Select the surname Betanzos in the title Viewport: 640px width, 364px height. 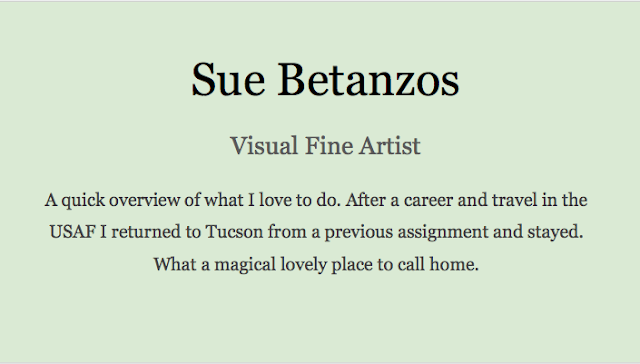point(369,80)
